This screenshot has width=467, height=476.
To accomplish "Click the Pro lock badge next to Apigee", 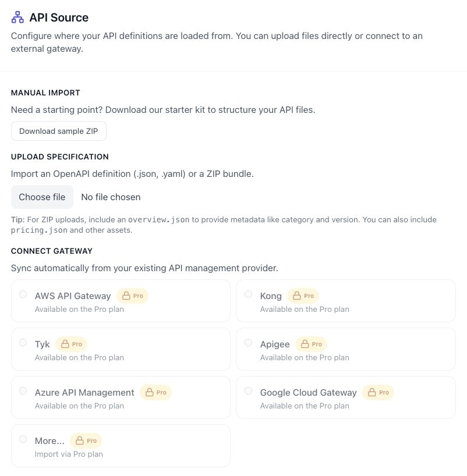I will [312, 344].
